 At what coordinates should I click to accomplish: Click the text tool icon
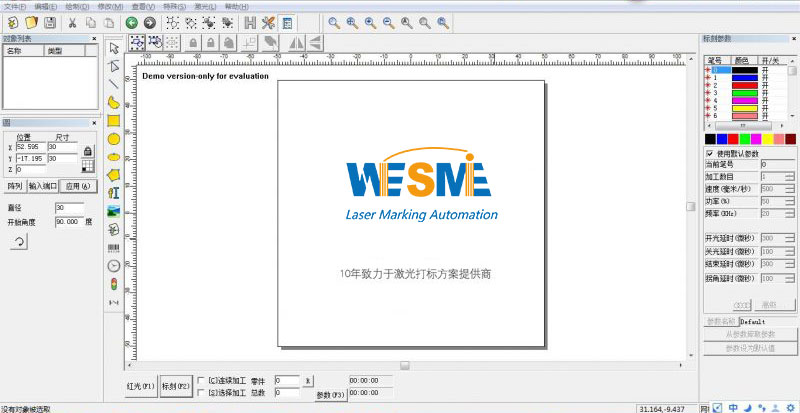tap(114, 192)
